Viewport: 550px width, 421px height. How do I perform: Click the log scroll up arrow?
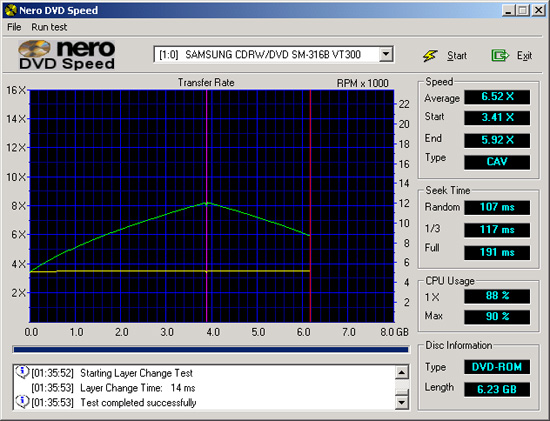coord(402,373)
